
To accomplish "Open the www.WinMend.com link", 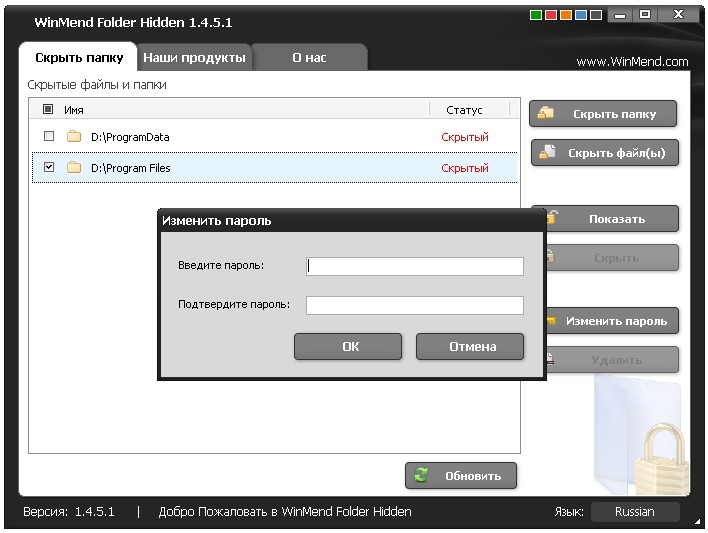I will click(632, 61).
